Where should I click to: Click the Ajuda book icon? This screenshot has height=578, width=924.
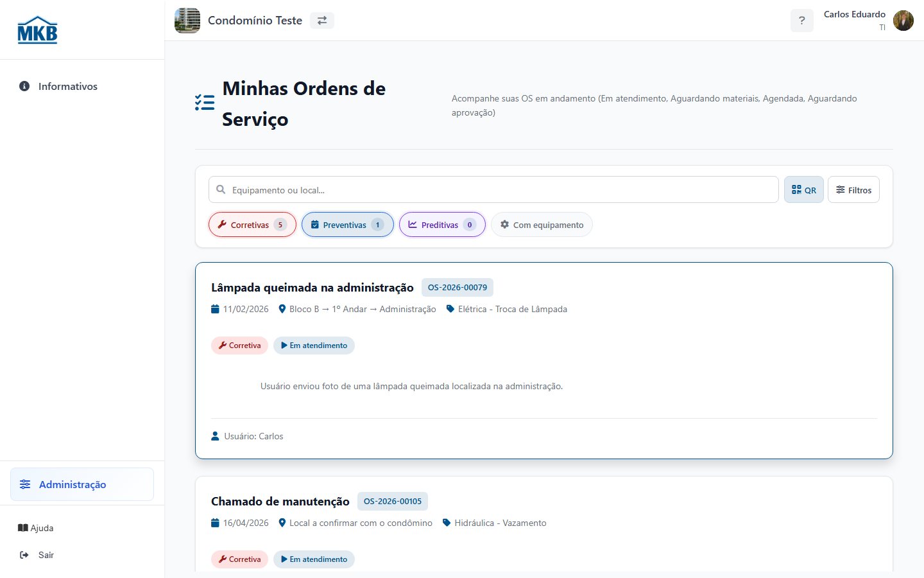(23, 528)
